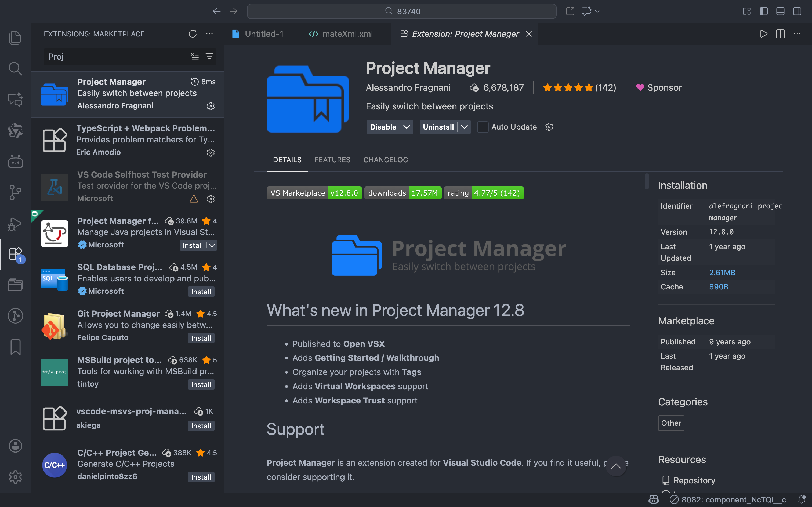This screenshot has width=812, height=507.
Task: Enable Auto Update for Project Manager
Action: pos(483,127)
